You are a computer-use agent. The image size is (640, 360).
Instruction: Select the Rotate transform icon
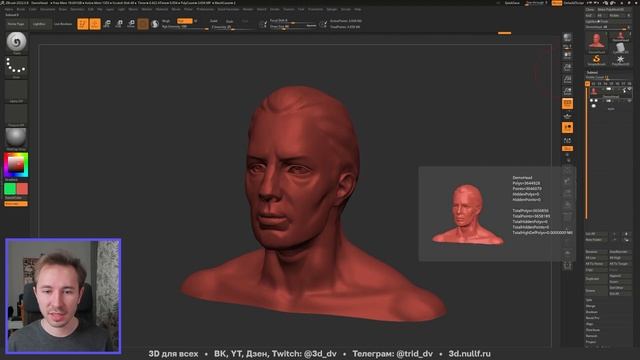pos(131,24)
